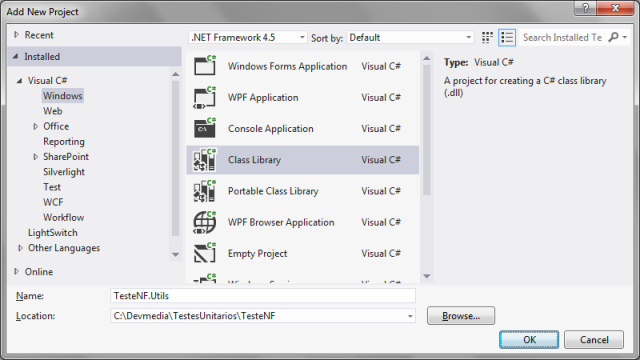Click the Visual C# text in the Class Library row

pyautogui.click(x=381, y=160)
